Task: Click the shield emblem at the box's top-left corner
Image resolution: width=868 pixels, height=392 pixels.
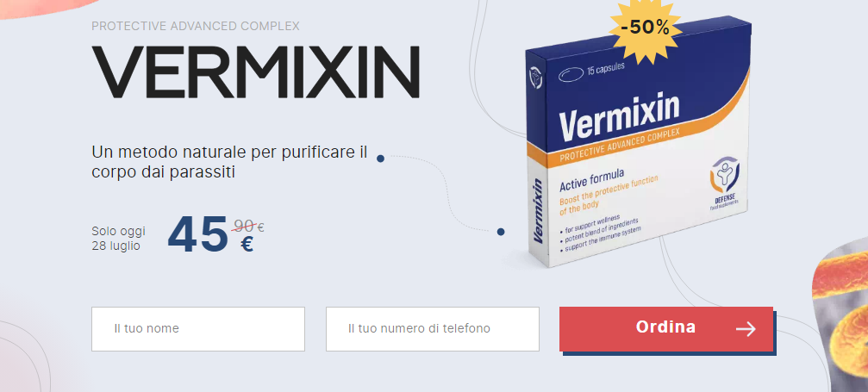Action: coord(535,78)
